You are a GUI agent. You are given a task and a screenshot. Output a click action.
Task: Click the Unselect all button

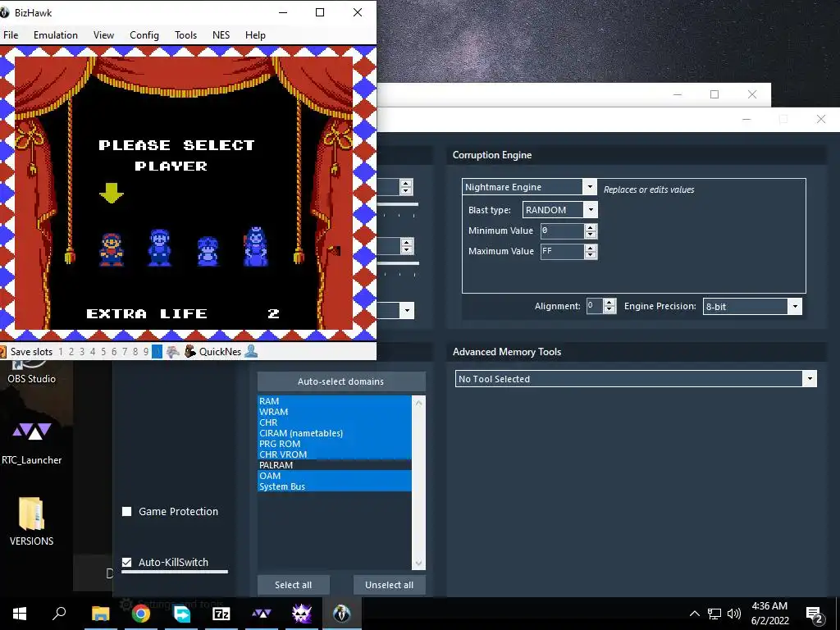click(x=389, y=585)
